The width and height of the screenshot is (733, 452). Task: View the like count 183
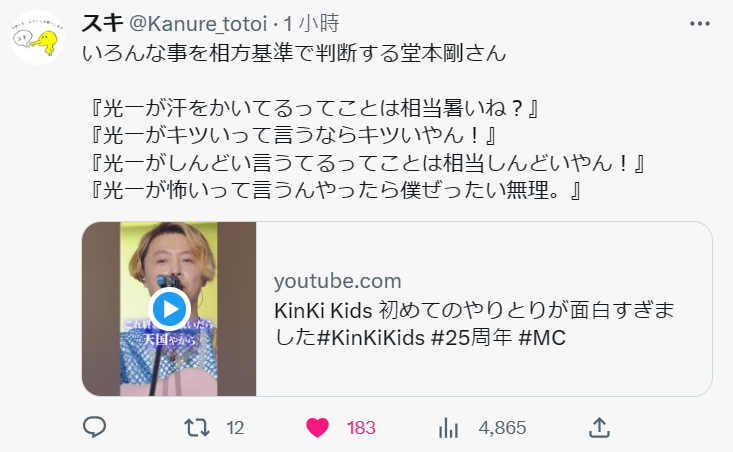(361, 428)
